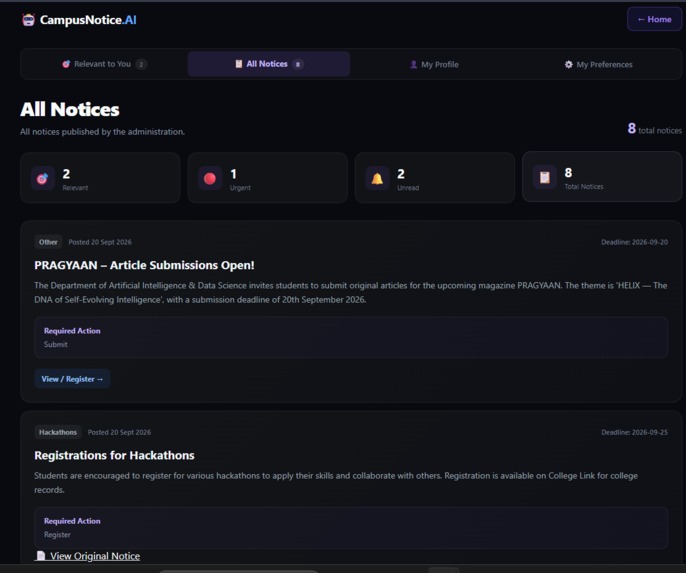Click the Other category tag

click(x=48, y=242)
